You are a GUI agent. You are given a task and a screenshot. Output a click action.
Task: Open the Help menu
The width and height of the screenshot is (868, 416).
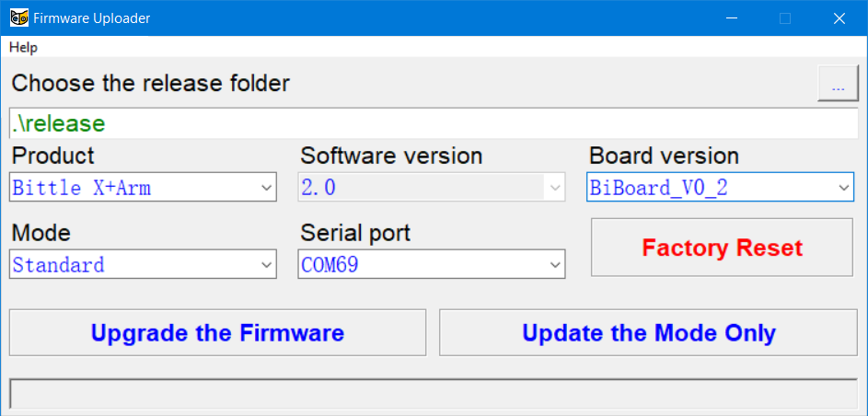(23, 47)
